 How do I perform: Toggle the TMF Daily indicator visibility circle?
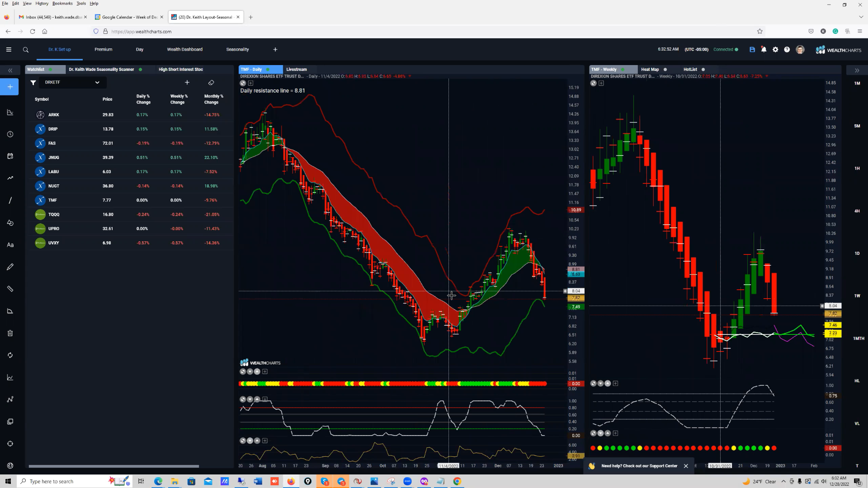(243, 83)
